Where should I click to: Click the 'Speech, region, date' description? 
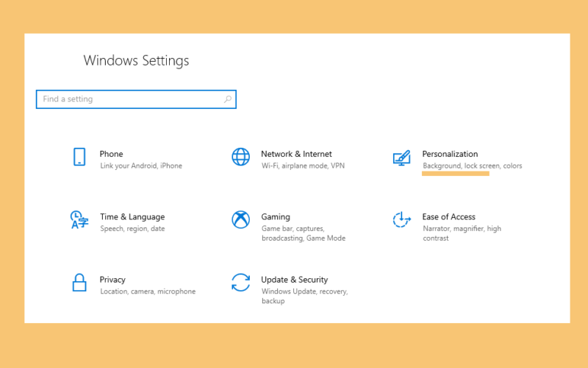pyautogui.click(x=132, y=228)
